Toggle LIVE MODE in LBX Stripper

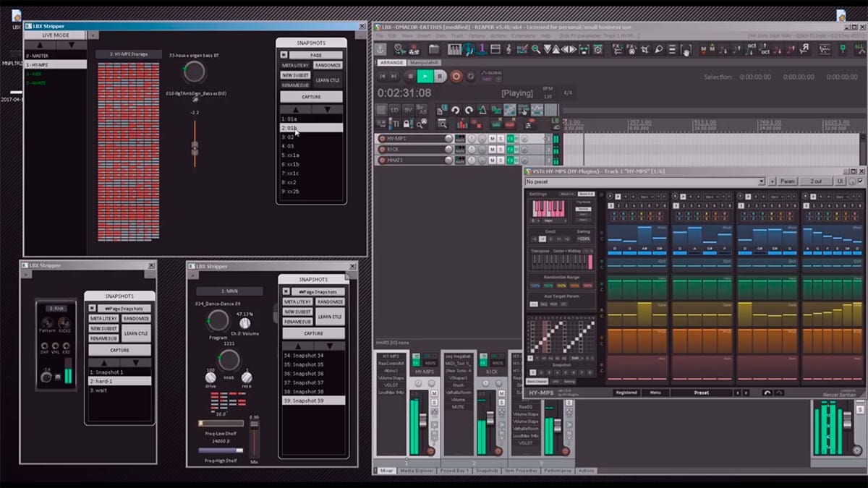pos(56,35)
